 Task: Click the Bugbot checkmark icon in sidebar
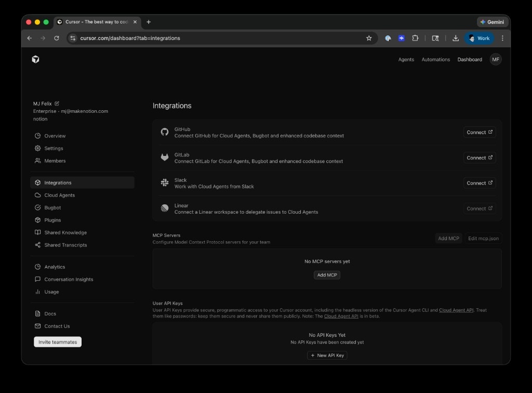(37, 207)
